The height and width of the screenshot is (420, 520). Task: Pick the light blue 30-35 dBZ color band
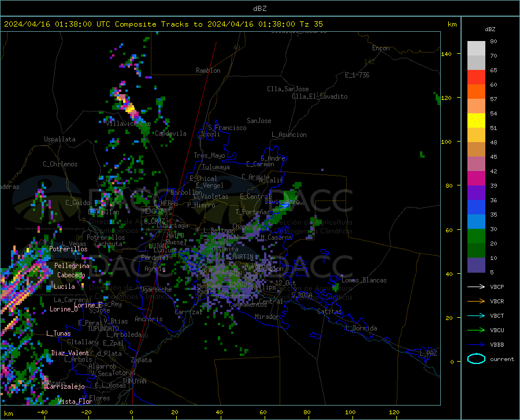[x=476, y=222]
